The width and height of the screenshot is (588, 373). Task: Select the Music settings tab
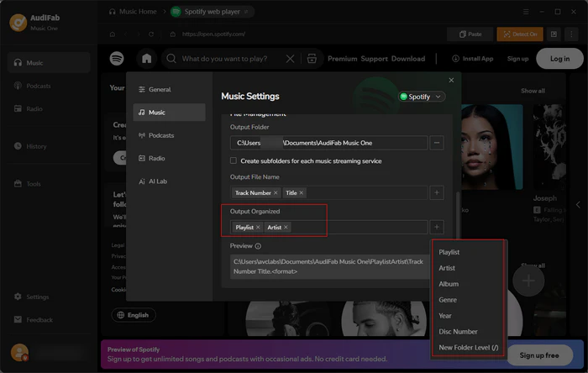[x=169, y=112]
